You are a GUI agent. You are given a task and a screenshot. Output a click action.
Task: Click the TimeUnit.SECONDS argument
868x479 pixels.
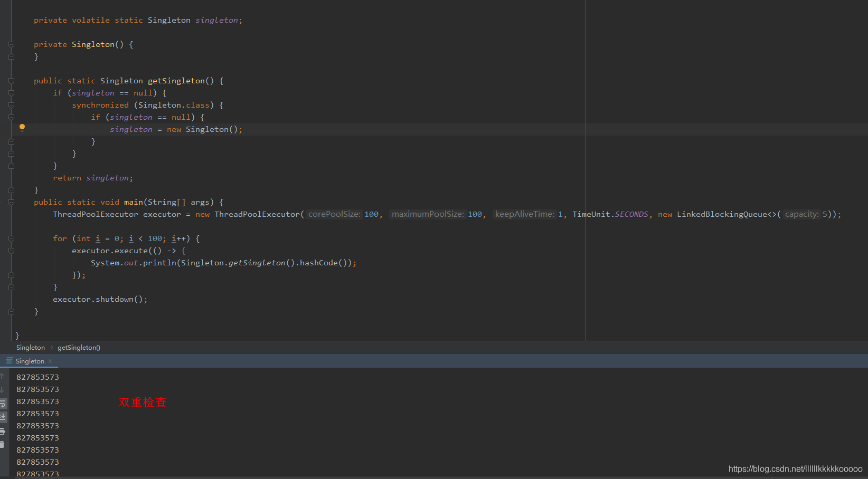[610, 214]
